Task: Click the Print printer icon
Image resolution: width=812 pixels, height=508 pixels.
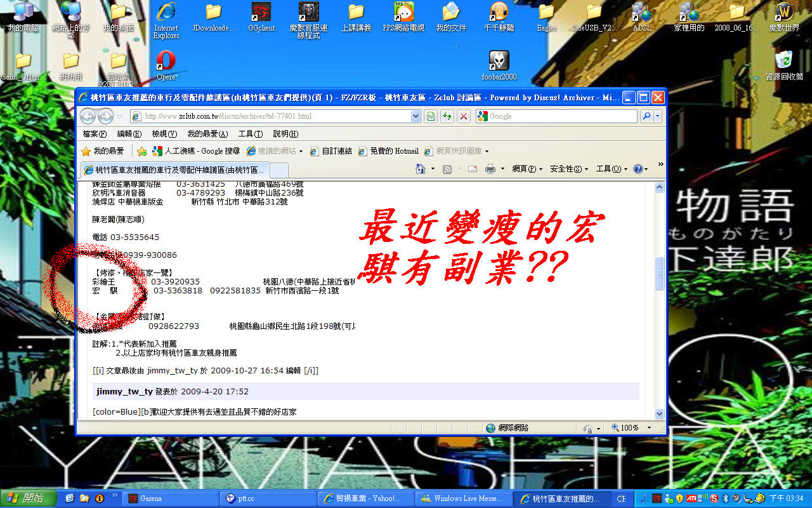Action: click(x=490, y=169)
